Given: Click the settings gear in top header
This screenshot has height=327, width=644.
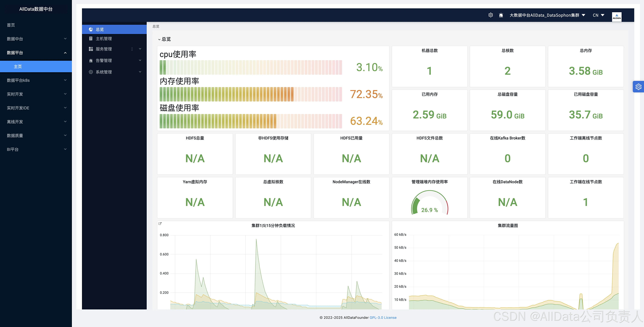Looking at the screenshot, I should (x=491, y=15).
